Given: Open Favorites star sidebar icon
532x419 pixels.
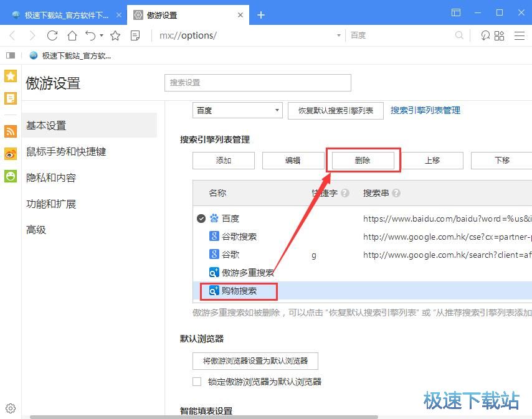Looking at the screenshot, I should 11,76.
